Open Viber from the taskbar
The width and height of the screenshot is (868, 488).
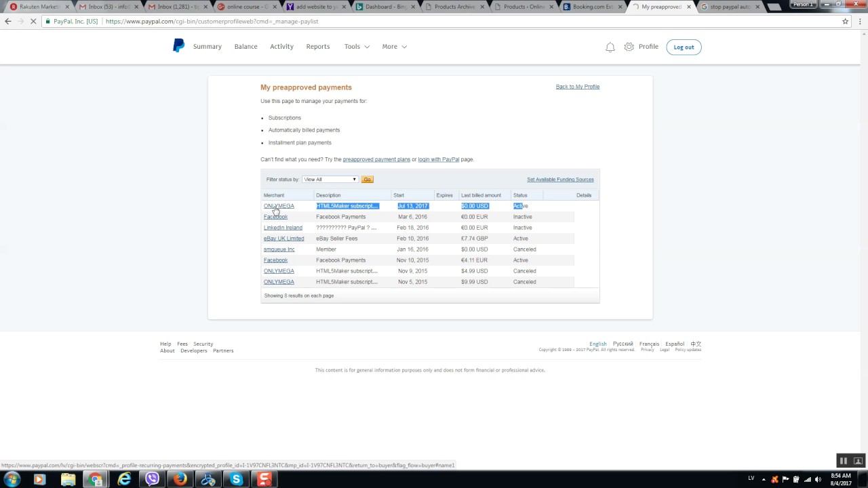(x=152, y=480)
